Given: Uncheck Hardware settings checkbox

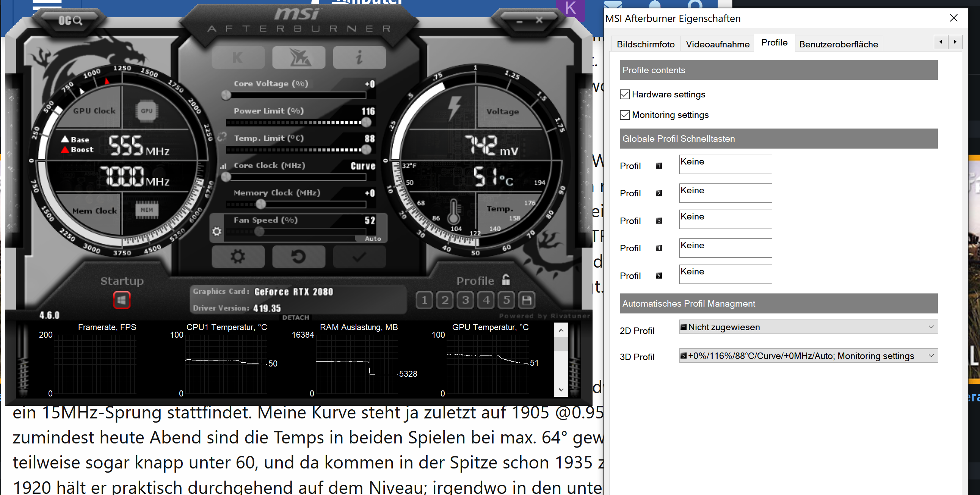Looking at the screenshot, I should click(x=625, y=94).
